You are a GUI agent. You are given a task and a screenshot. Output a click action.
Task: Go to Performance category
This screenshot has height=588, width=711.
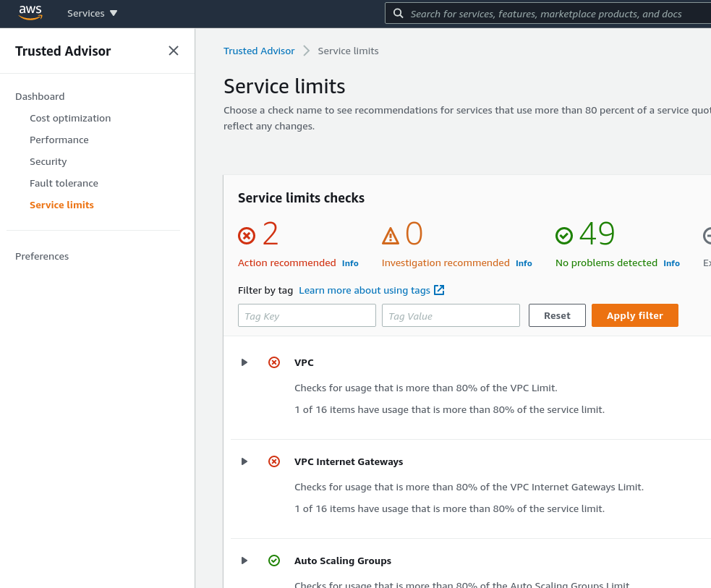pyautogui.click(x=59, y=140)
